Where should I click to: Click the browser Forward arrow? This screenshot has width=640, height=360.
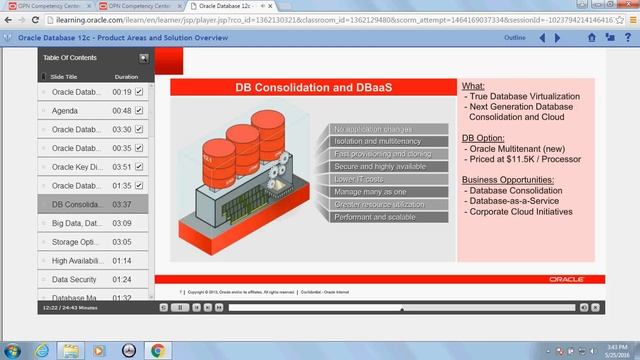[21, 20]
